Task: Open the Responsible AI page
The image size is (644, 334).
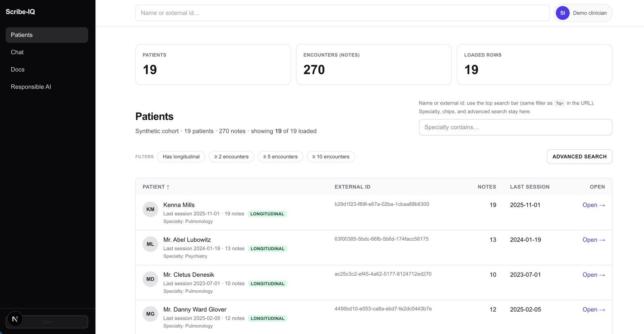Action: click(x=47, y=87)
